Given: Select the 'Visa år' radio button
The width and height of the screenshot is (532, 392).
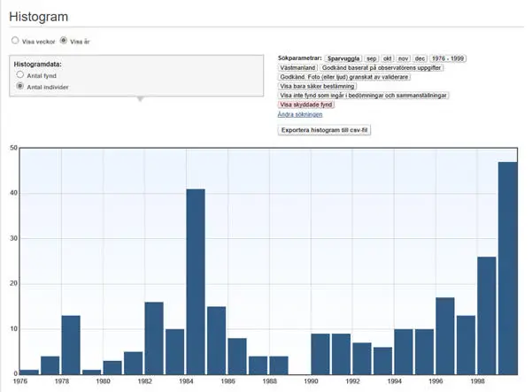Looking at the screenshot, I should coord(63,41).
